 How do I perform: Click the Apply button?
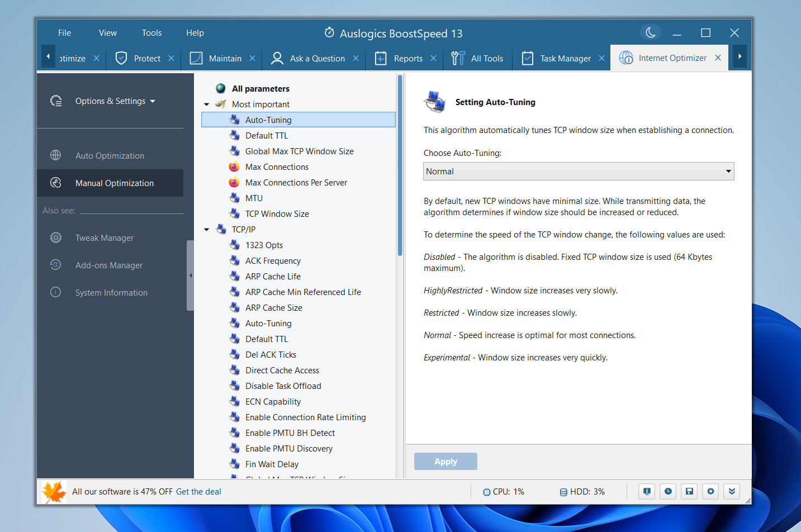445,462
